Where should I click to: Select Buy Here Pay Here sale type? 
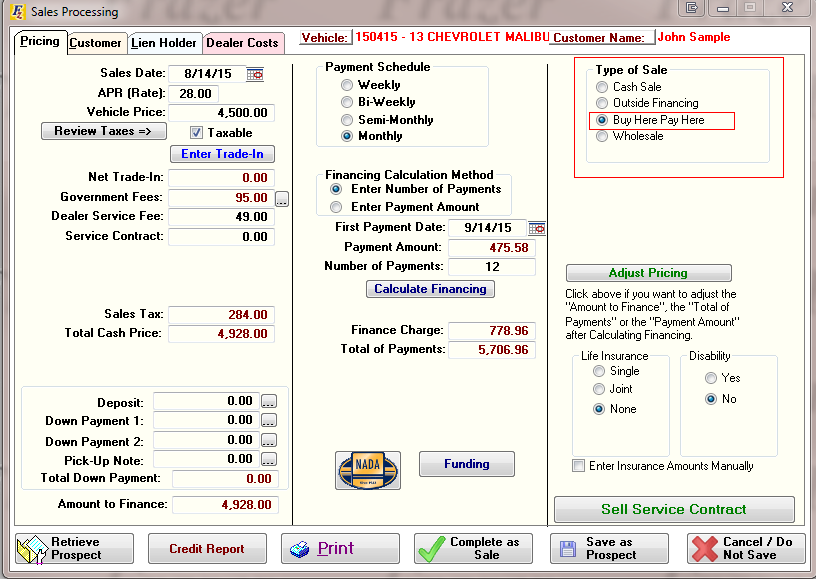pos(602,120)
